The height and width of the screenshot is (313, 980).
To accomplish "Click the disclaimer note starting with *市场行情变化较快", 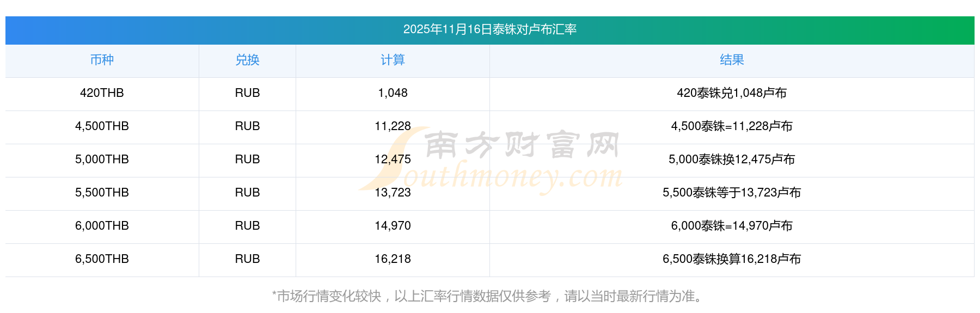I will pos(489,296).
